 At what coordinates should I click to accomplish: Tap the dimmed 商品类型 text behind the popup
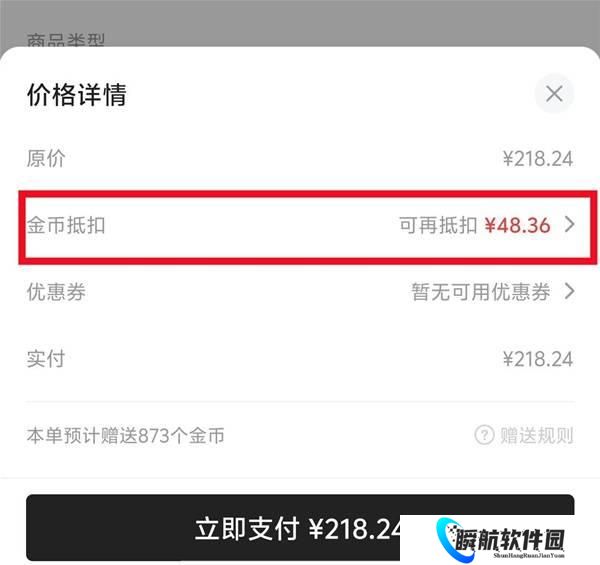[x=65, y=40]
